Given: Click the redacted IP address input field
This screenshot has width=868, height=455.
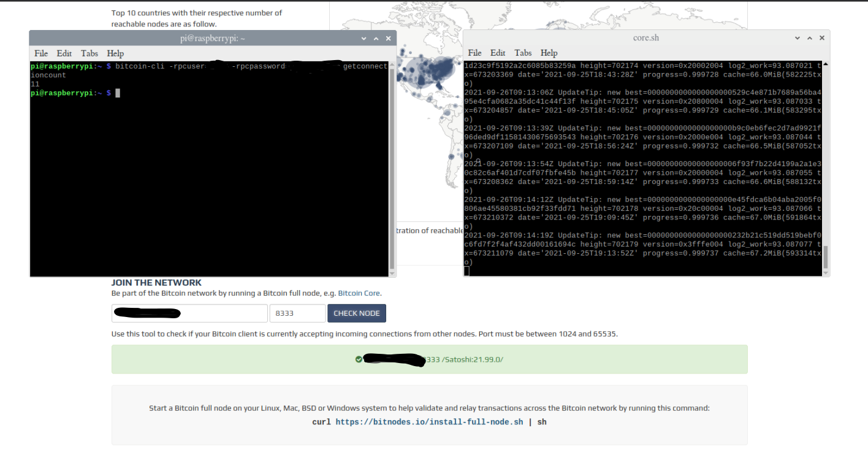Looking at the screenshot, I should tap(189, 313).
